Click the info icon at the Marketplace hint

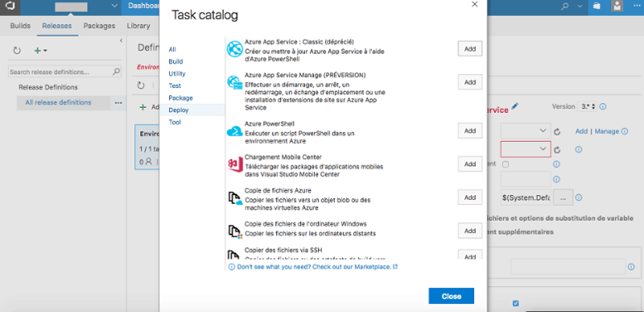232,267
